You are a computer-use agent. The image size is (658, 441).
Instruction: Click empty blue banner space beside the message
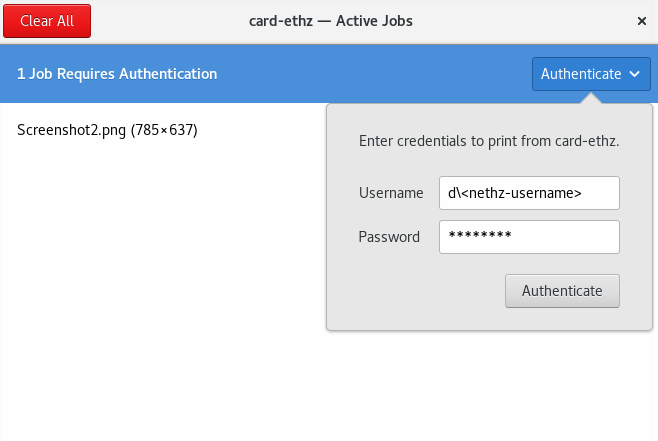373,74
